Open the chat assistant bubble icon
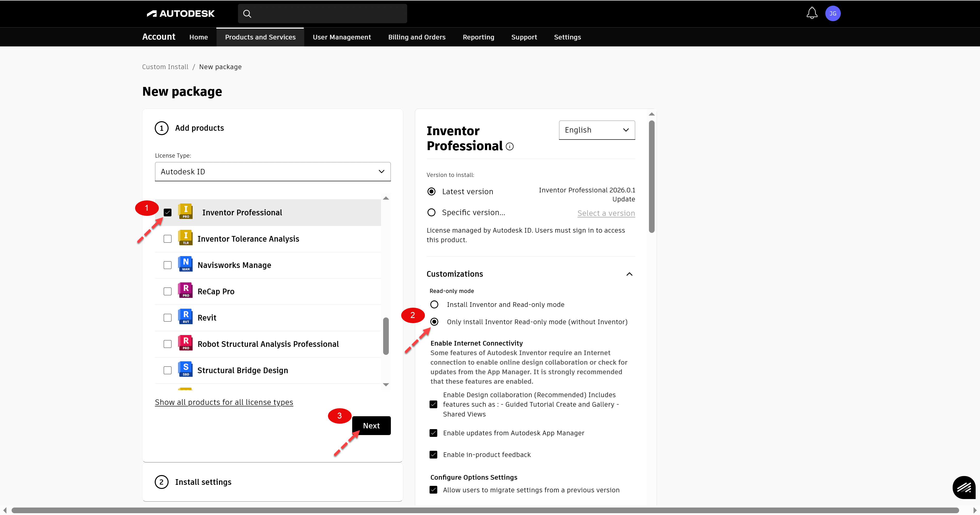The image size is (980, 515). point(964,487)
